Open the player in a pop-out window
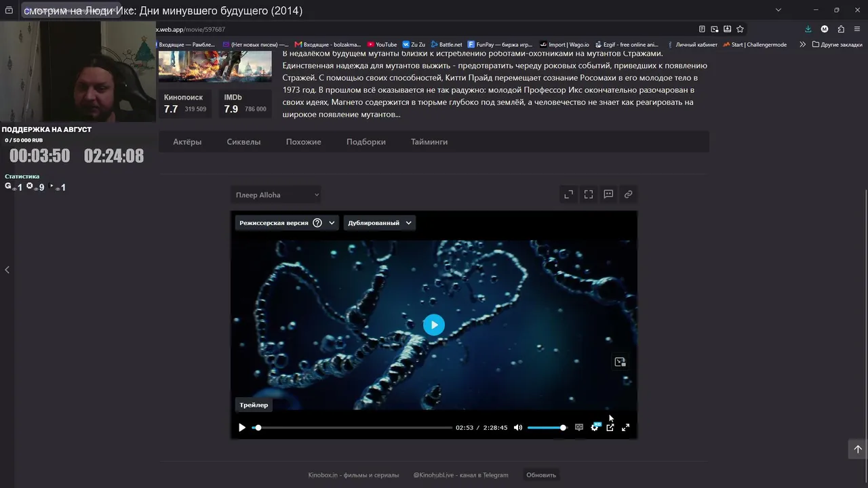The width and height of the screenshot is (868, 488). tap(610, 428)
